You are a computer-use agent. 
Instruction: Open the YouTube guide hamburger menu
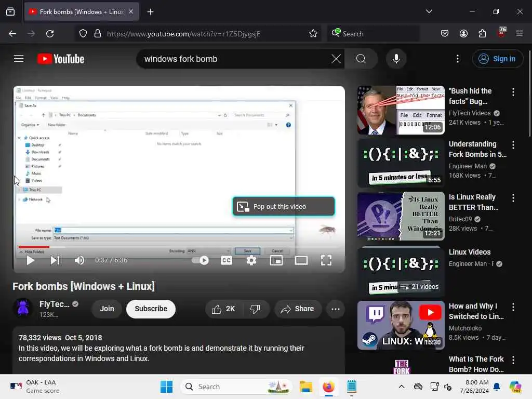tap(19, 59)
